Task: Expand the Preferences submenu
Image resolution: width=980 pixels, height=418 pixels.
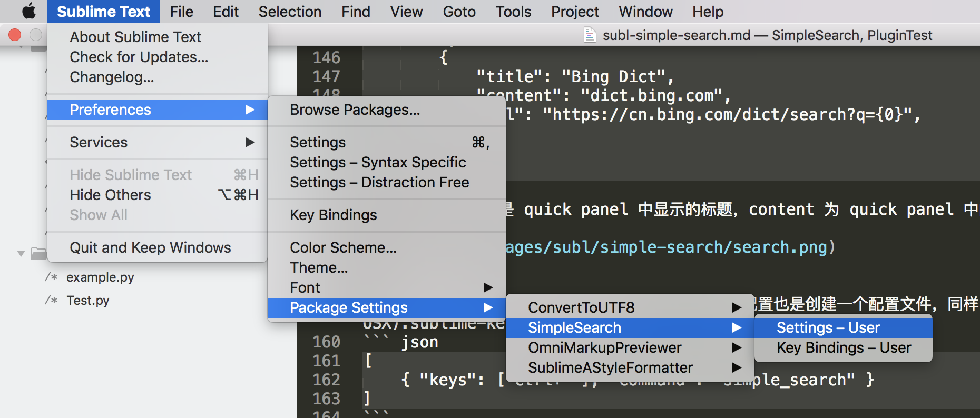Action: click(x=158, y=110)
